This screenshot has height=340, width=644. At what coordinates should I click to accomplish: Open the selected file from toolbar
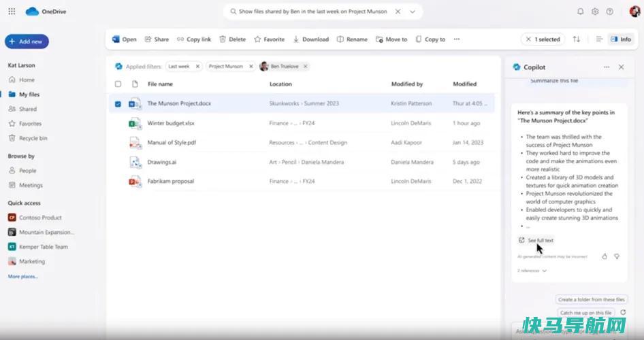(124, 39)
